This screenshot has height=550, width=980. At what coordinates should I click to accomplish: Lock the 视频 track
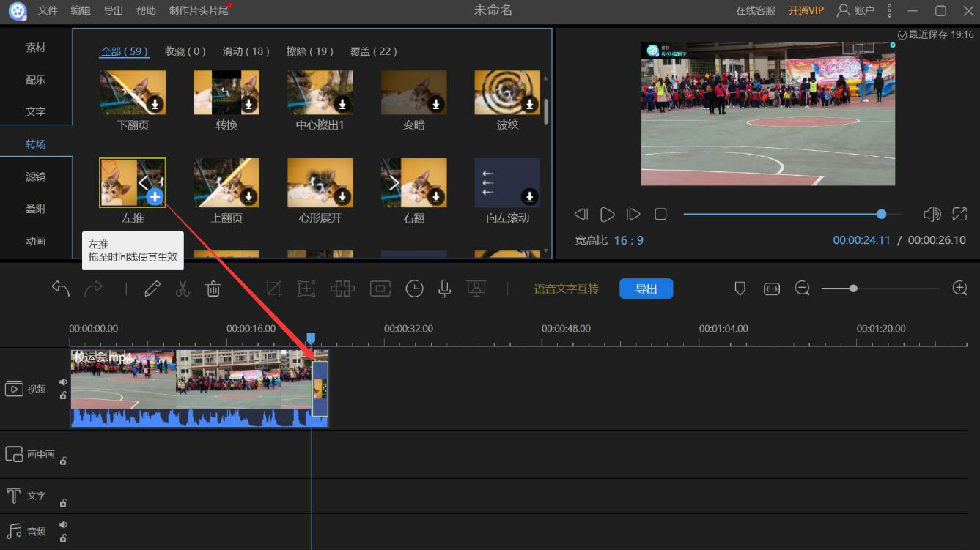(64, 395)
